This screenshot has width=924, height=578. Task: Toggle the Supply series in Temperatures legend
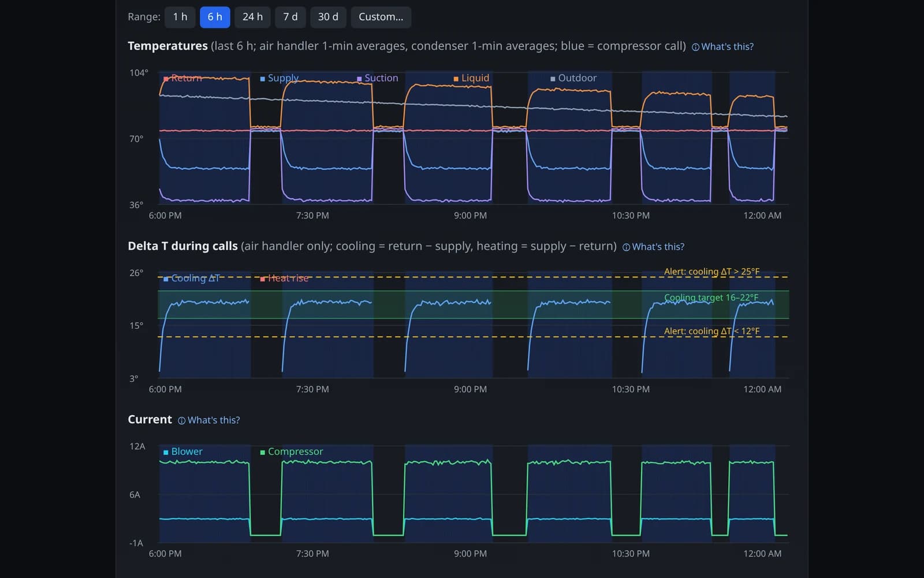[x=279, y=78]
